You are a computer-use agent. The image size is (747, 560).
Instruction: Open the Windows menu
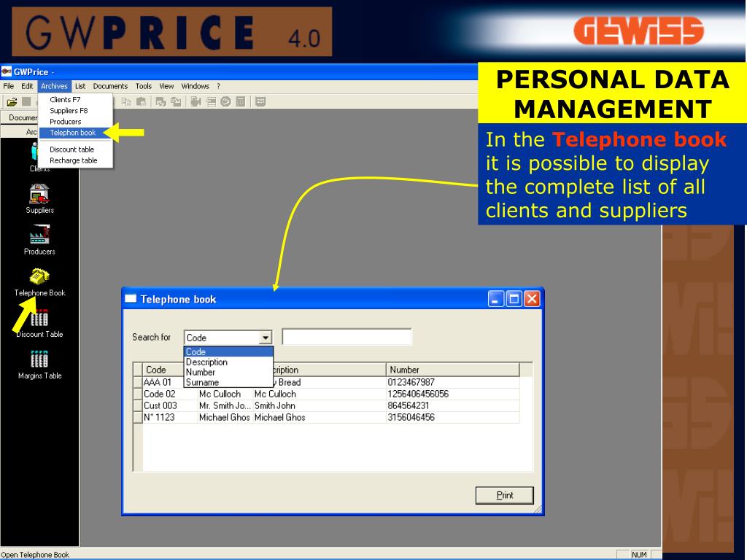(196, 86)
